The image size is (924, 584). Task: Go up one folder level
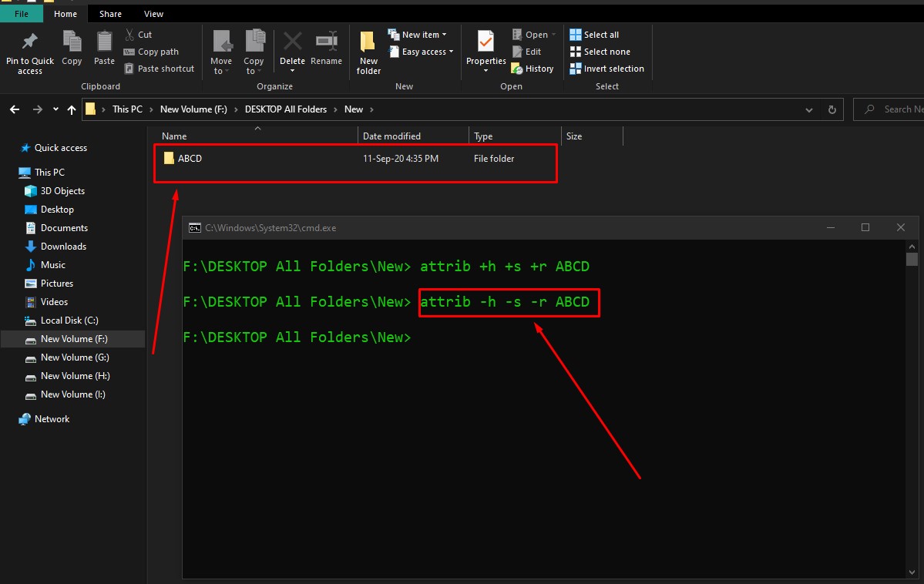tap(72, 109)
